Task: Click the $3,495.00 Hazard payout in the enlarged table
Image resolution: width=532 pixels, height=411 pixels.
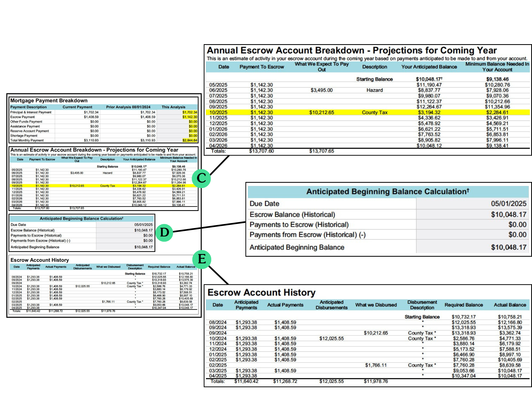Action: [x=321, y=90]
